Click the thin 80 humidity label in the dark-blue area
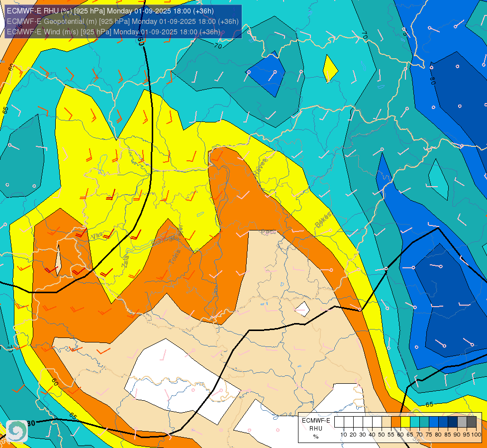 pyautogui.click(x=432, y=81)
